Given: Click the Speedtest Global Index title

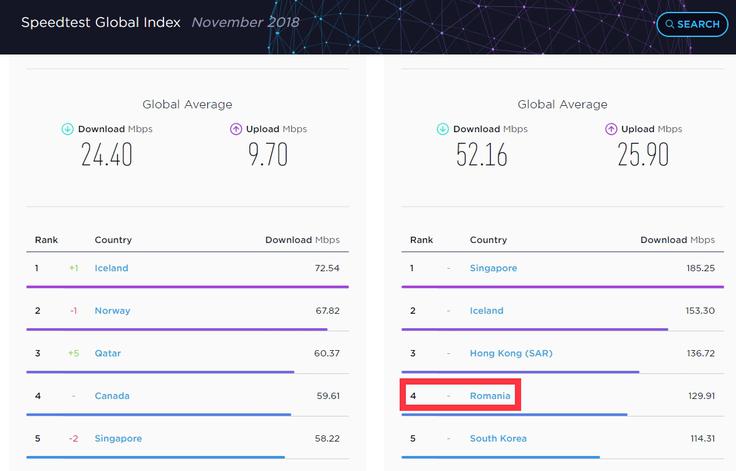Looking at the screenshot, I should [101, 23].
